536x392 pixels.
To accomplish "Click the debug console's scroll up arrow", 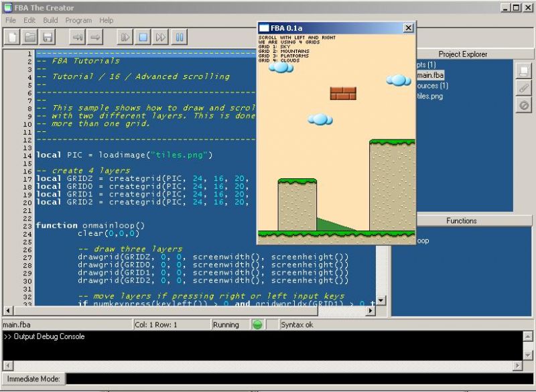I will pos(527,336).
